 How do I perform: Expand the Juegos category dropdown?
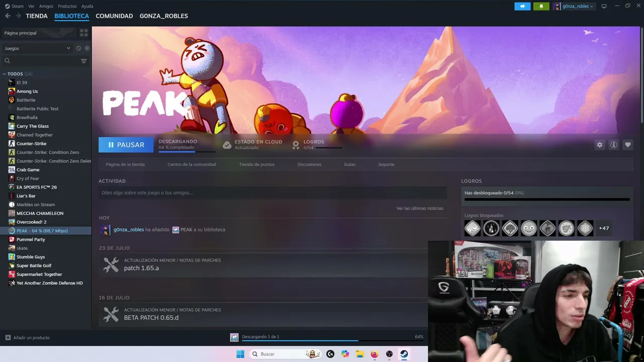coord(38,48)
